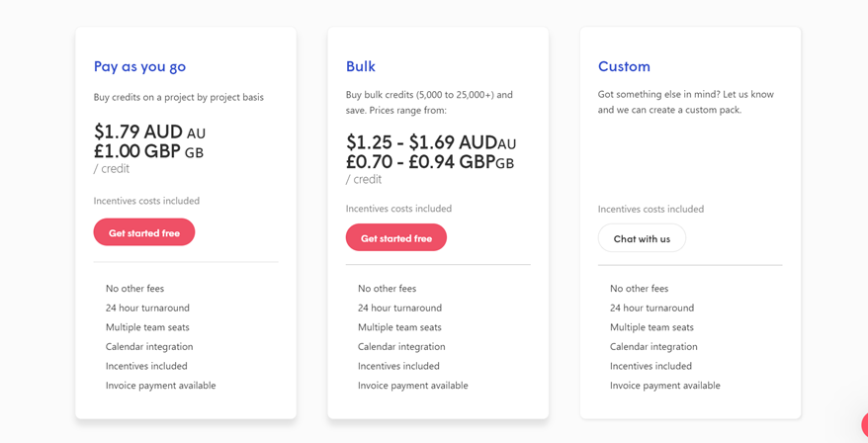Click the Custom plan description about a custom pack
Screen dimensions: 868x443
pyautogui.click(x=686, y=102)
